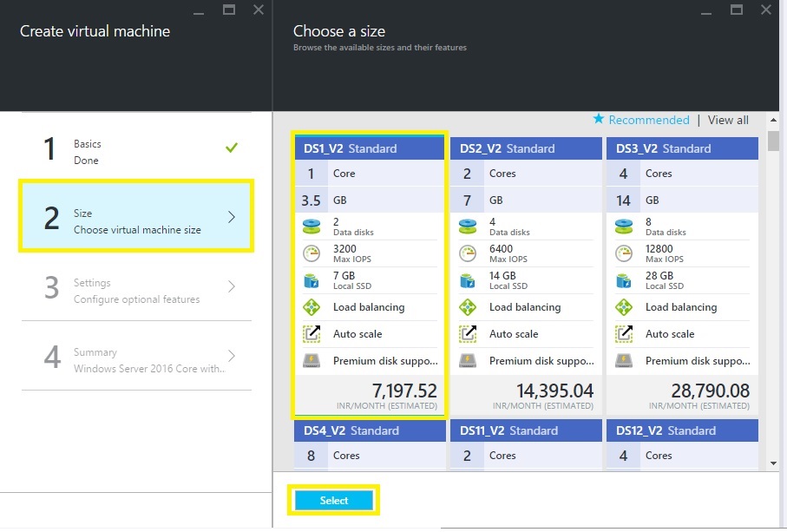787x532 pixels.
Task: Click the Premium disk icon in DS1_V2 card
Action: pos(312,360)
